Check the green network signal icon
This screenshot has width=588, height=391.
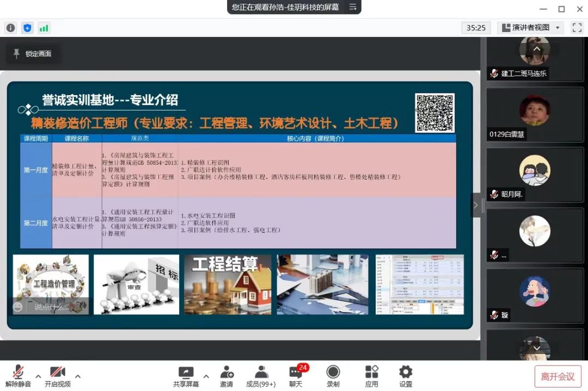pos(44,28)
